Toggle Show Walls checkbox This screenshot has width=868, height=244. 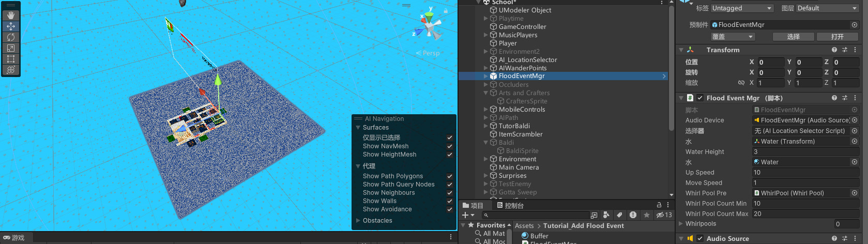click(450, 201)
